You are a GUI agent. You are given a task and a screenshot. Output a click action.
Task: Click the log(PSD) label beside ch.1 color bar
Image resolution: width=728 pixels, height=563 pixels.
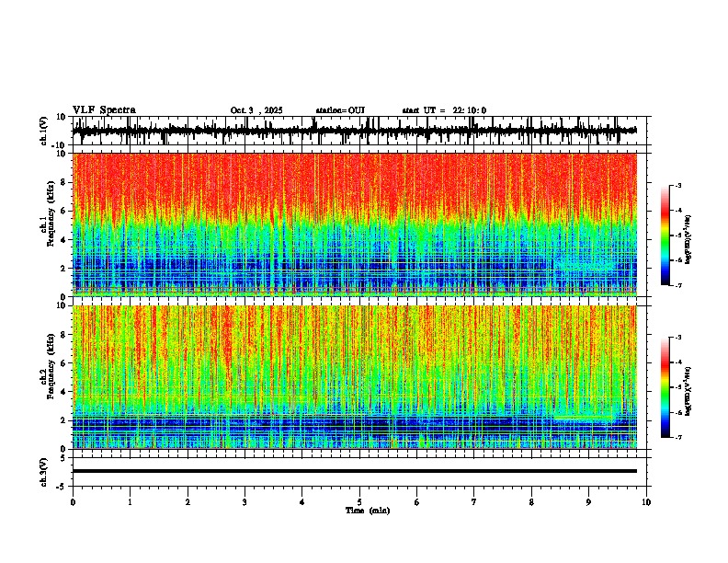(x=688, y=240)
